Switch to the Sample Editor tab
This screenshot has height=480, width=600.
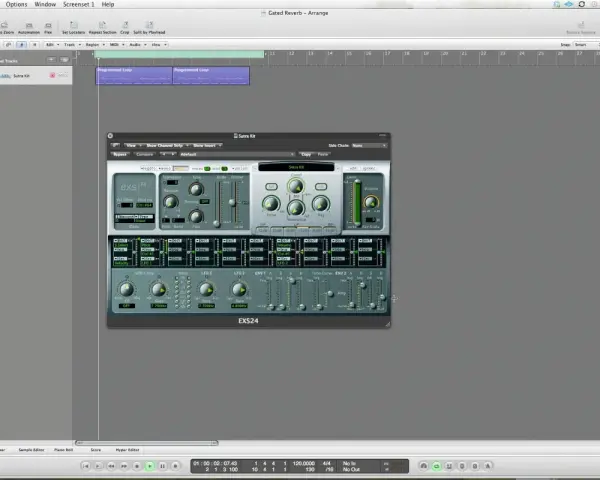pyautogui.click(x=31, y=450)
